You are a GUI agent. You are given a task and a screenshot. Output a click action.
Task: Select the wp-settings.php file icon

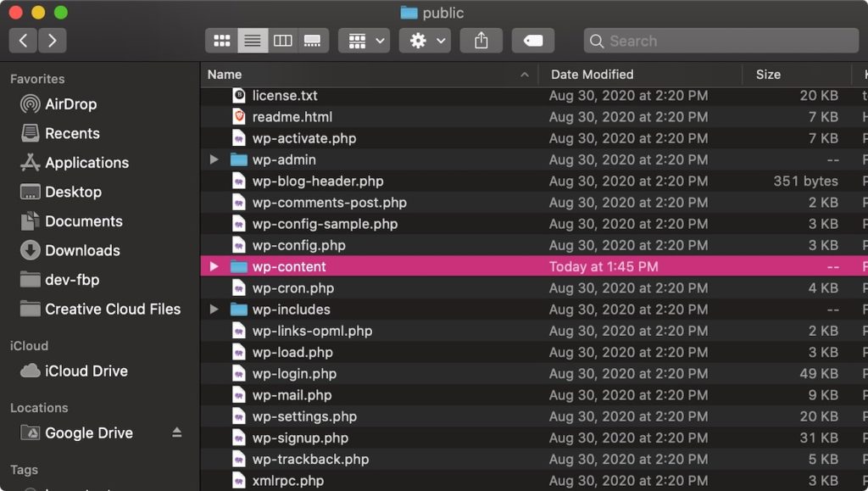[x=238, y=417]
